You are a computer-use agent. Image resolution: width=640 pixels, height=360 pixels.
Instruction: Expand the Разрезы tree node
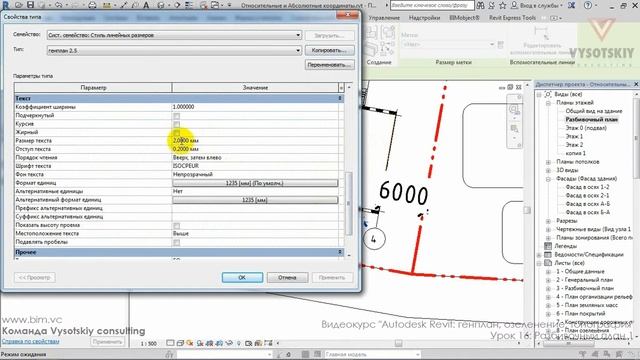click(549, 221)
